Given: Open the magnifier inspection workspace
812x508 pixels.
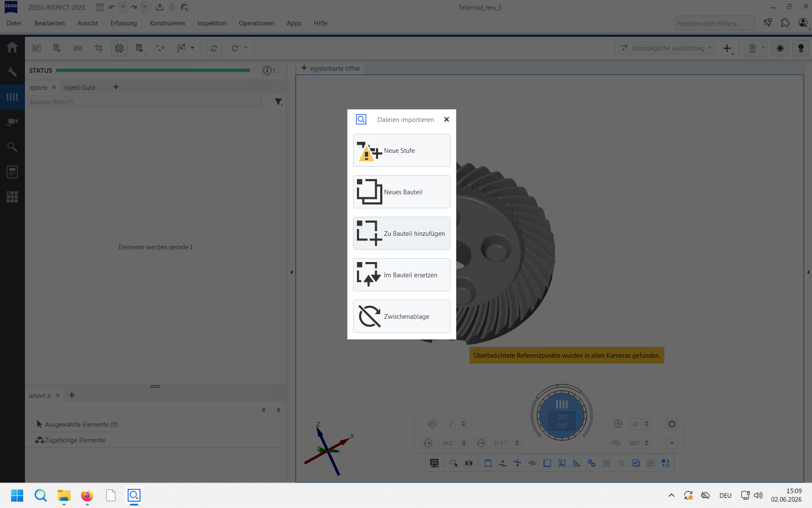Looking at the screenshot, I should coord(12,147).
